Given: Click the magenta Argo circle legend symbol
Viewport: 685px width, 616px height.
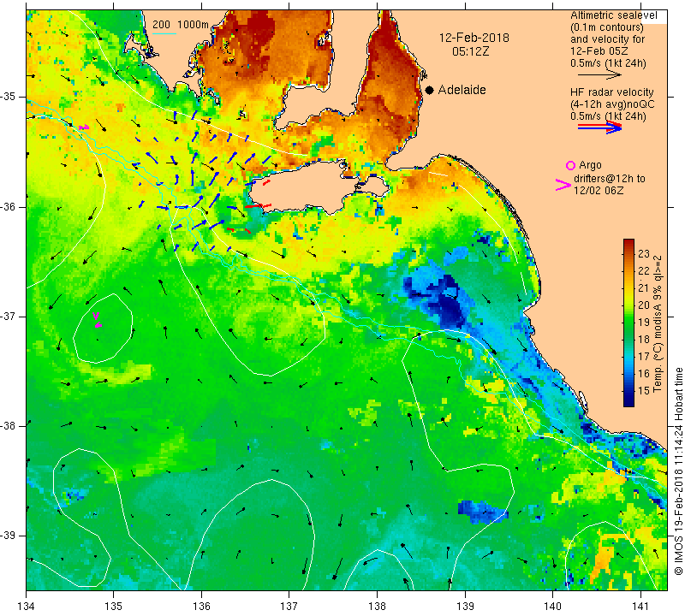Looking at the screenshot, I should [x=570, y=165].
